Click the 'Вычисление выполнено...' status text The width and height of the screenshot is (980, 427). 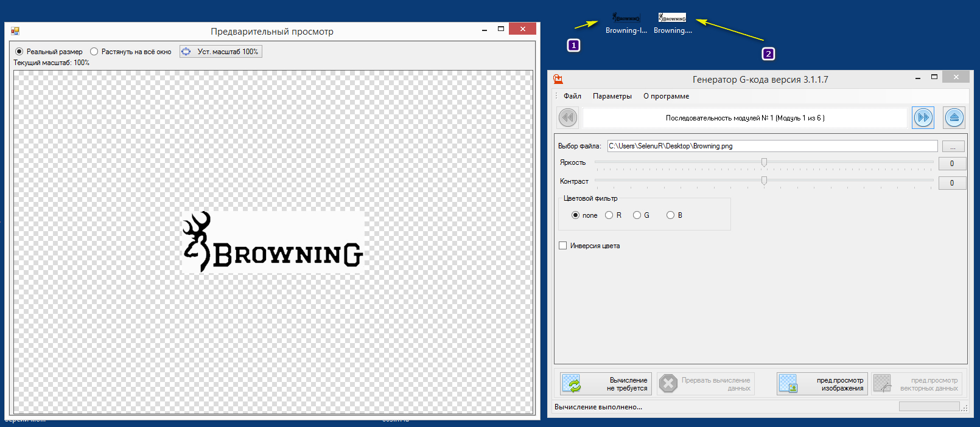pyautogui.click(x=598, y=407)
